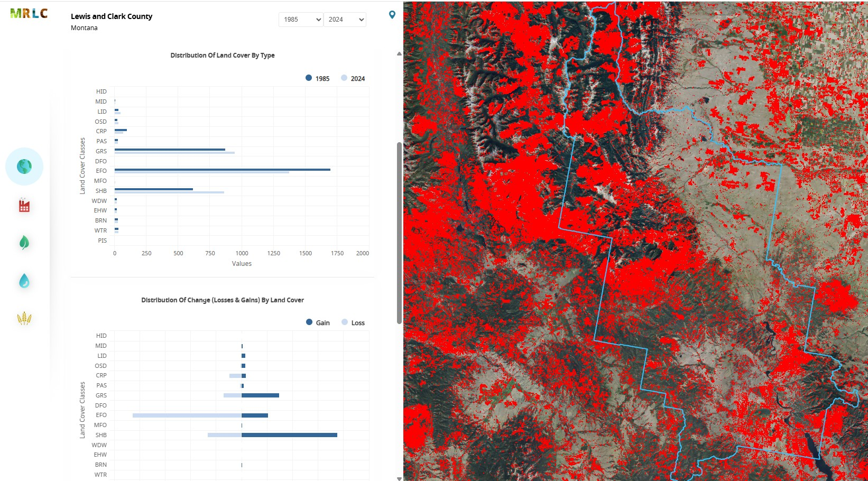Toggle the Loss legend series

point(353,322)
